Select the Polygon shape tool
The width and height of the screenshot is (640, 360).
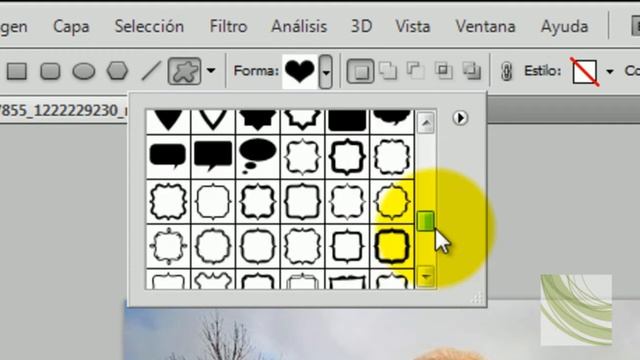pyautogui.click(x=117, y=71)
